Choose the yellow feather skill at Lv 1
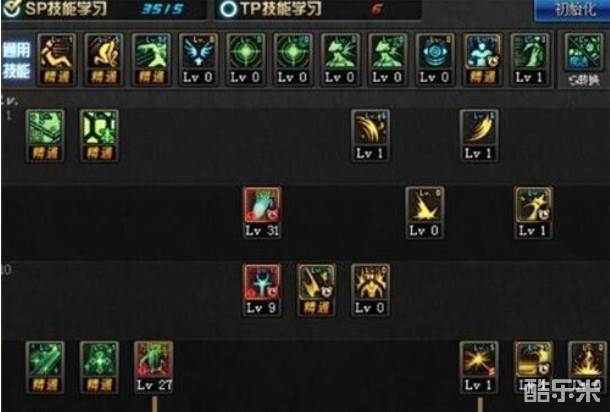Screen dimensions: 610x412 [479, 135]
